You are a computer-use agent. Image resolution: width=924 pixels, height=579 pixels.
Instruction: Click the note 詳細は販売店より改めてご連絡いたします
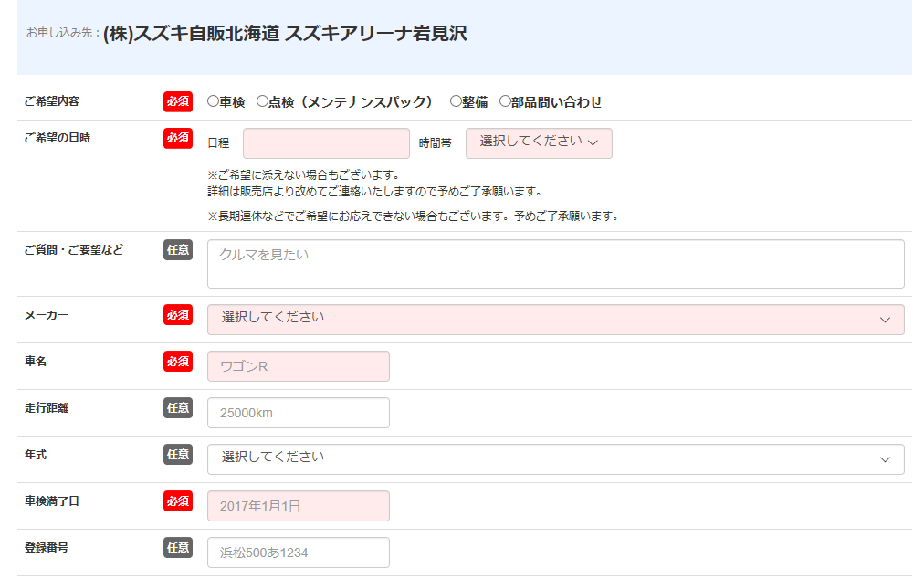374,192
